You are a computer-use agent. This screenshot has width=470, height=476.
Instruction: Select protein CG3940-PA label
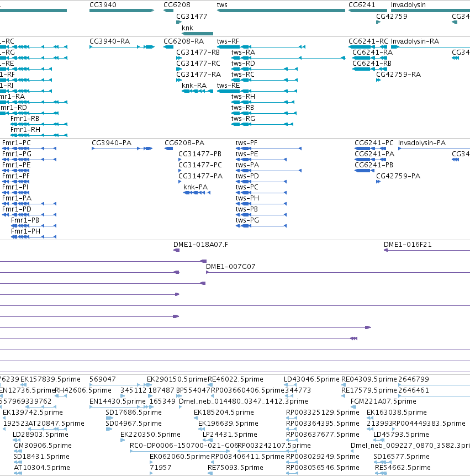[112, 143]
